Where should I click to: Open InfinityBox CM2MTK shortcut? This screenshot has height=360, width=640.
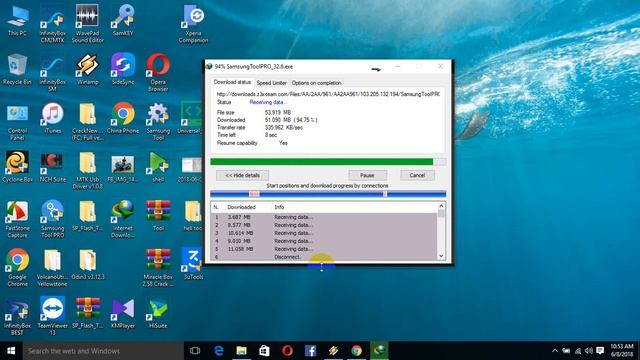[53, 24]
